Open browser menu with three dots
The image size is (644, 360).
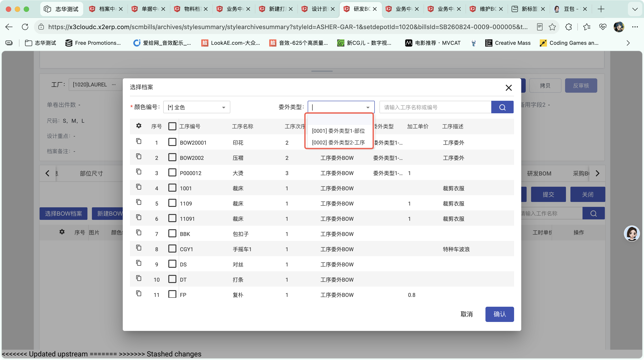pyautogui.click(x=635, y=27)
